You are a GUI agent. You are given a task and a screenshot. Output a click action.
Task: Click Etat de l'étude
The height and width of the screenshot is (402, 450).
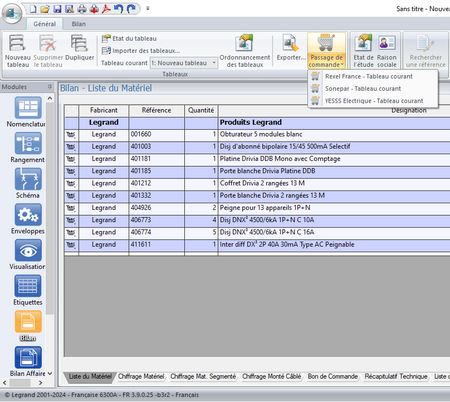tap(363, 51)
